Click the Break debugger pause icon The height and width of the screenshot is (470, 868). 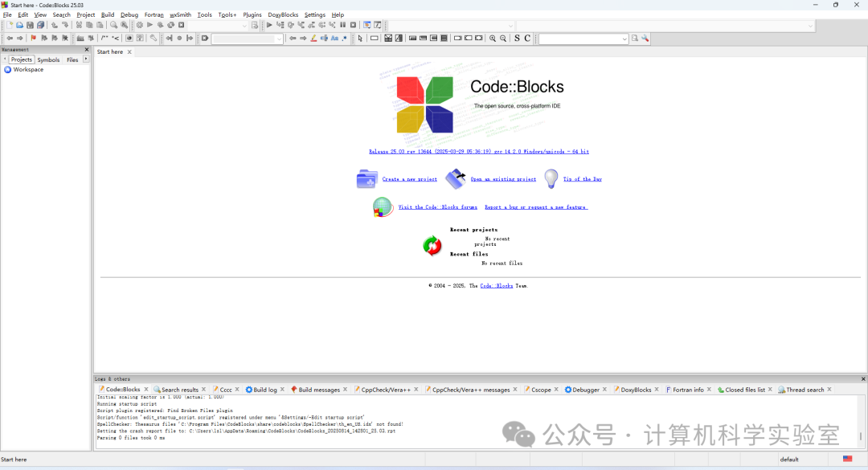tap(342, 26)
